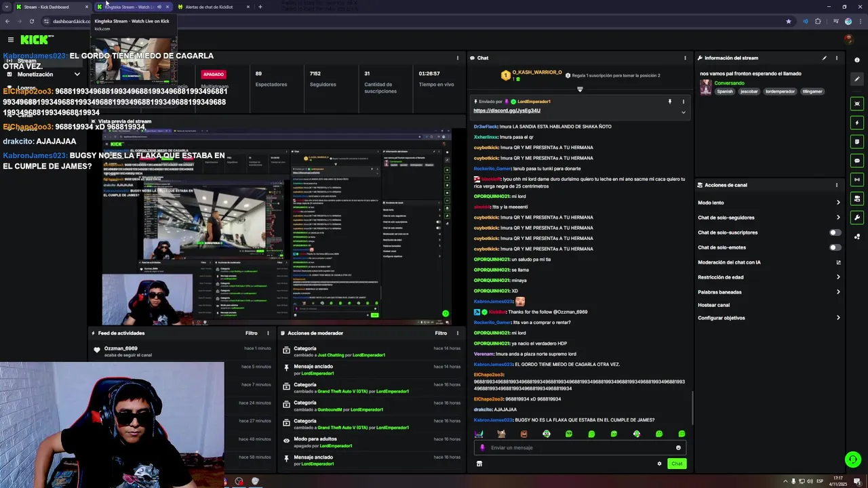This screenshot has width=868, height=488.
Task: Collapse the chat leaderboard banner
Action: point(580,89)
